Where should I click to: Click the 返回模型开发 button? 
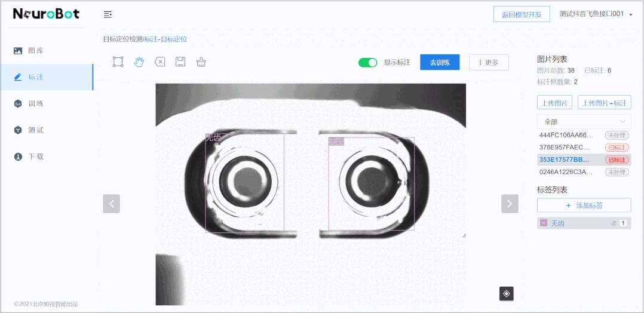pos(522,15)
